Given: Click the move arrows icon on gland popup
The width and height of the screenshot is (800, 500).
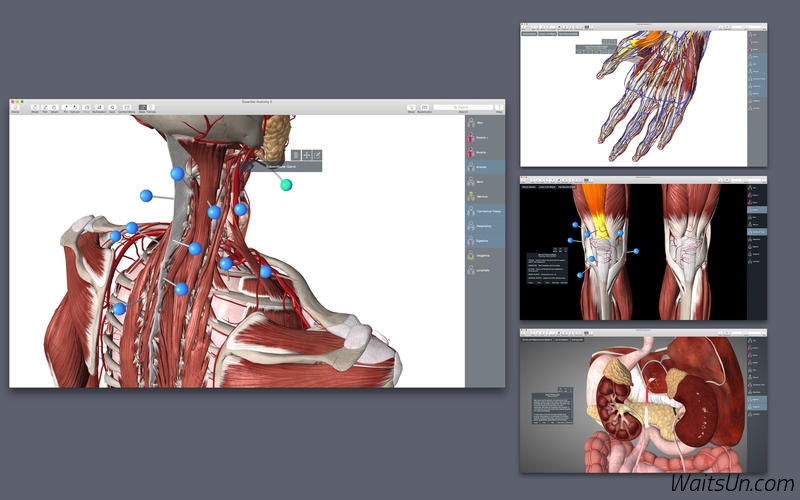Looking at the screenshot, I should point(307,155).
